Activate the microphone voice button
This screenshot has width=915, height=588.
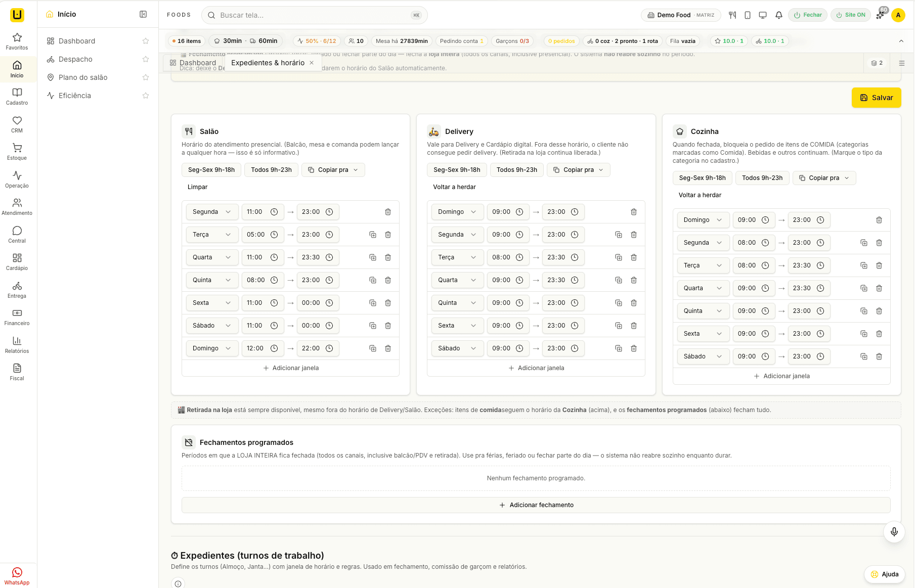coord(894,531)
